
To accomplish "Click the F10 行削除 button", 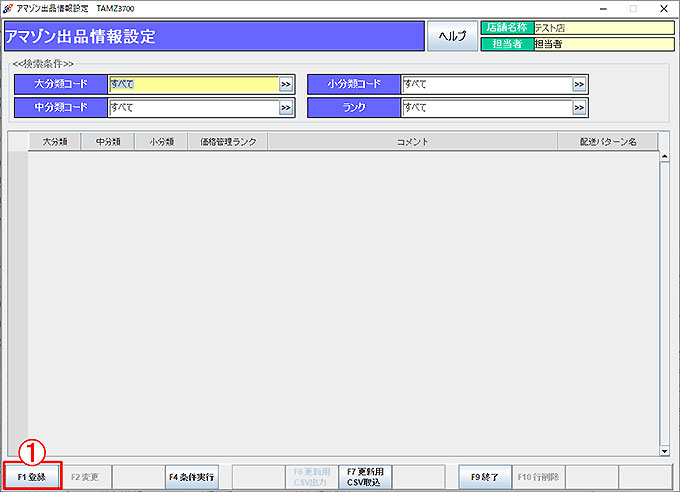I will coord(538,477).
